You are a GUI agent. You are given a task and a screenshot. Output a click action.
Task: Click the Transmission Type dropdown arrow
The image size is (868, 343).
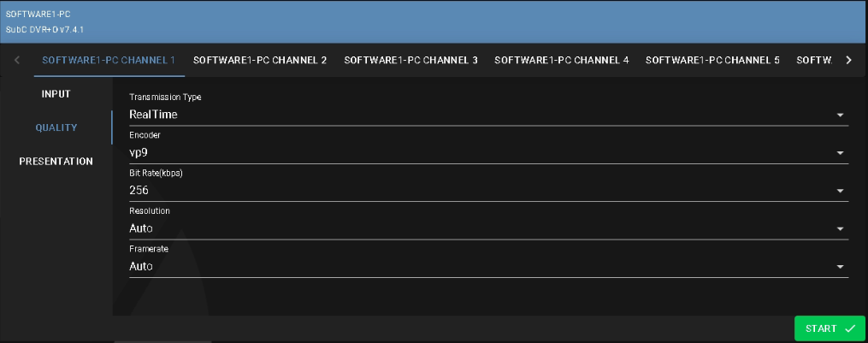840,115
